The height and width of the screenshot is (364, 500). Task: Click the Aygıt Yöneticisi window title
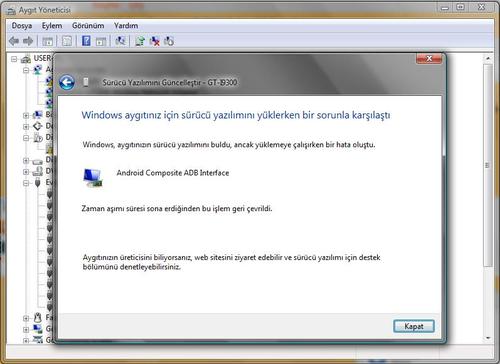coord(45,10)
